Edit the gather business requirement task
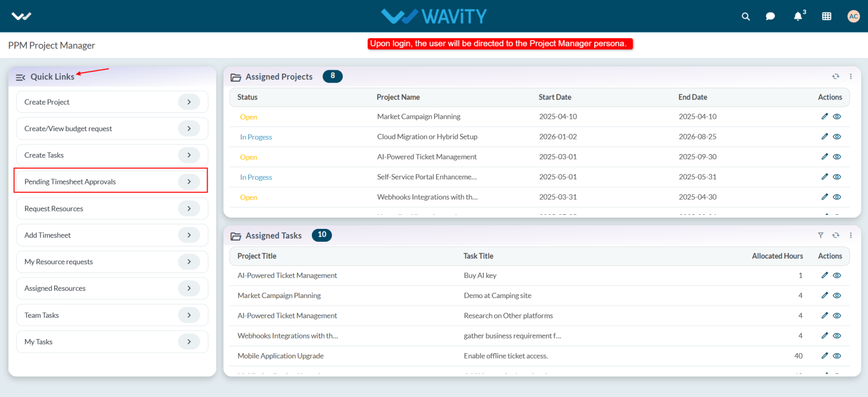The image size is (868, 397). click(824, 336)
